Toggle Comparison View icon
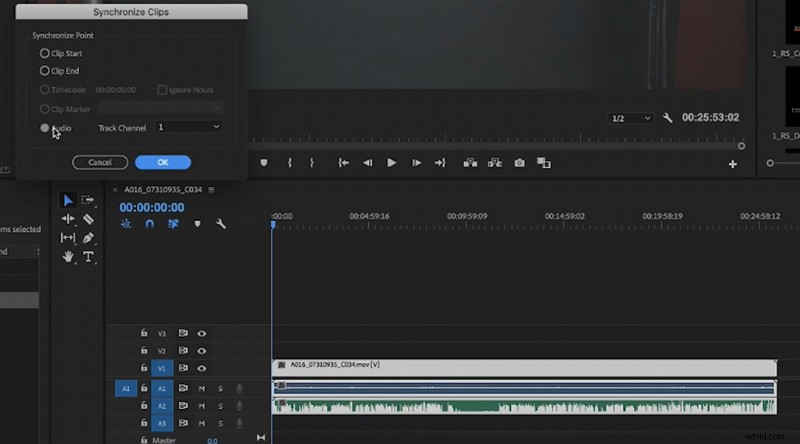 point(543,163)
